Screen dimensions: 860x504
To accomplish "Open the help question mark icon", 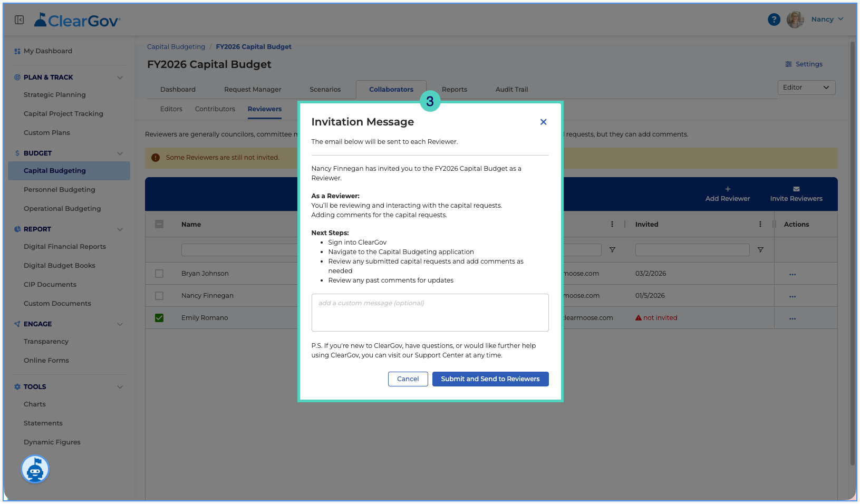I will pyautogui.click(x=774, y=20).
